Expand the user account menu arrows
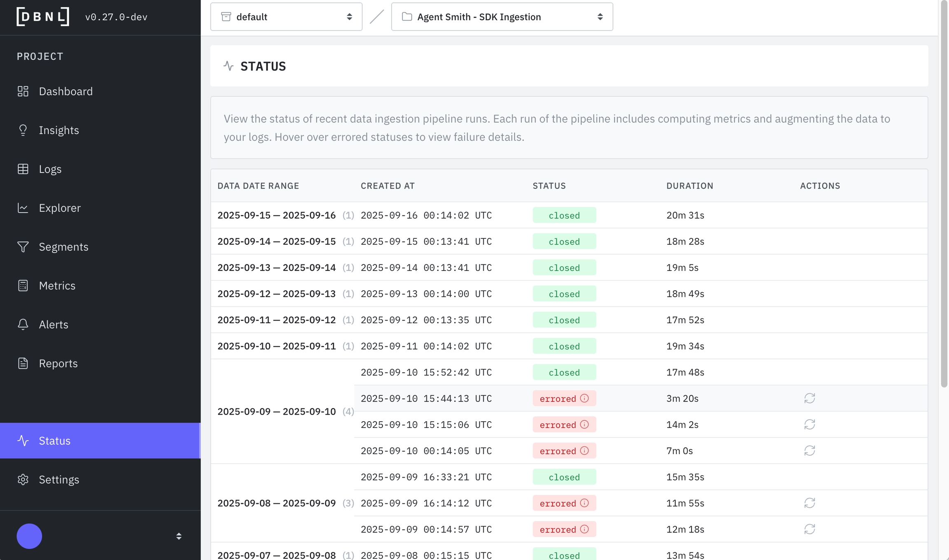949x560 pixels. click(179, 536)
